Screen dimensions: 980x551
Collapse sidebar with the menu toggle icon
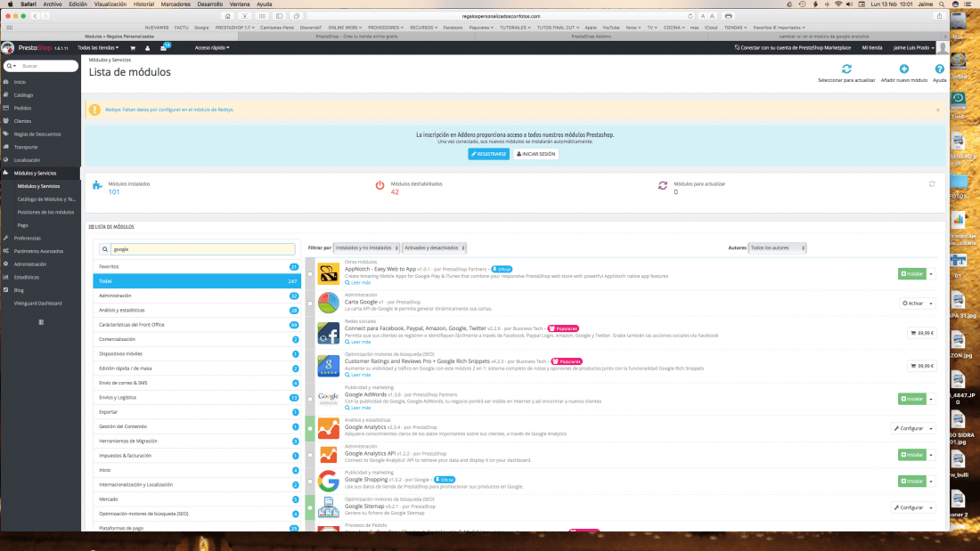pyautogui.click(x=41, y=322)
